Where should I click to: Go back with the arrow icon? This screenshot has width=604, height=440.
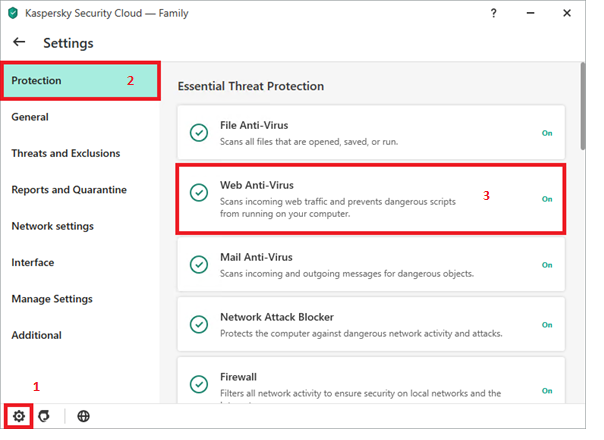click(19, 42)
